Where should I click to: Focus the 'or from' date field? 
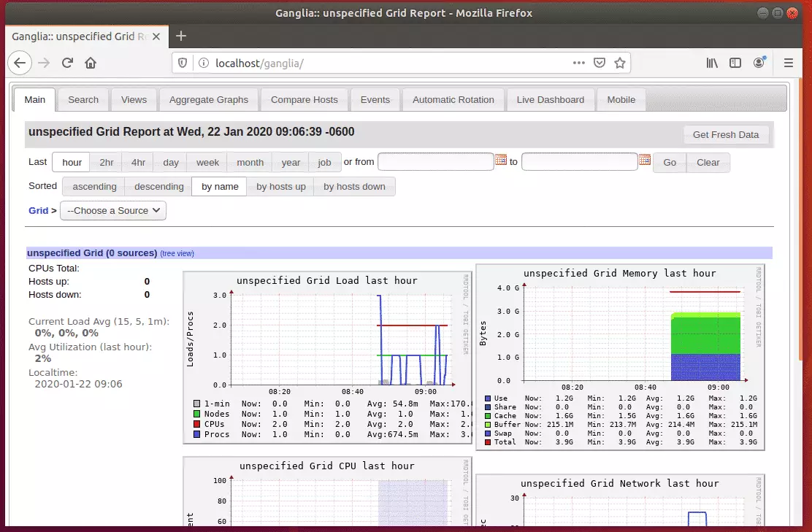point(435,162)
